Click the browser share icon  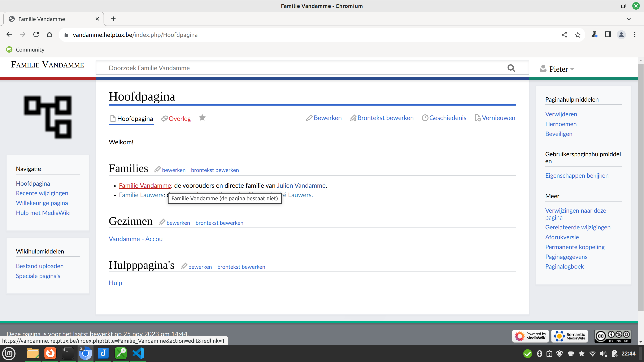tap(564, 35)
